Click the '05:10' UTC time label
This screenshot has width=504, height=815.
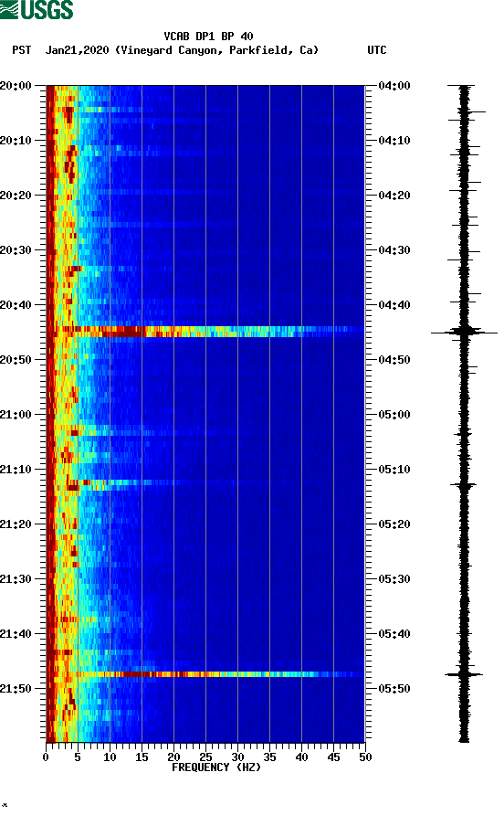click(394, 470)
